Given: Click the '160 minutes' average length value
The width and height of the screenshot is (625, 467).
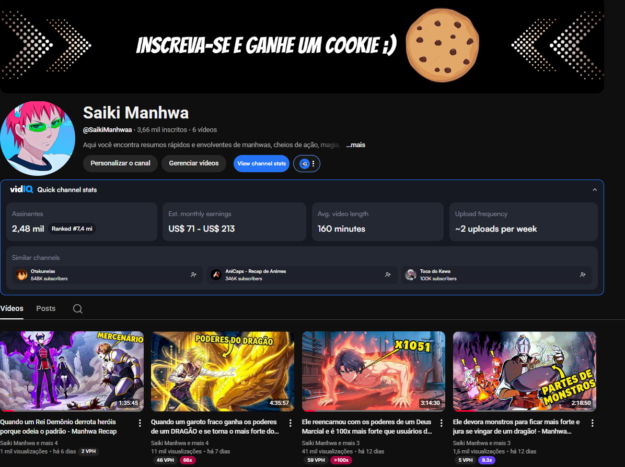Looking at the screenshot, I should pos(341,229).
